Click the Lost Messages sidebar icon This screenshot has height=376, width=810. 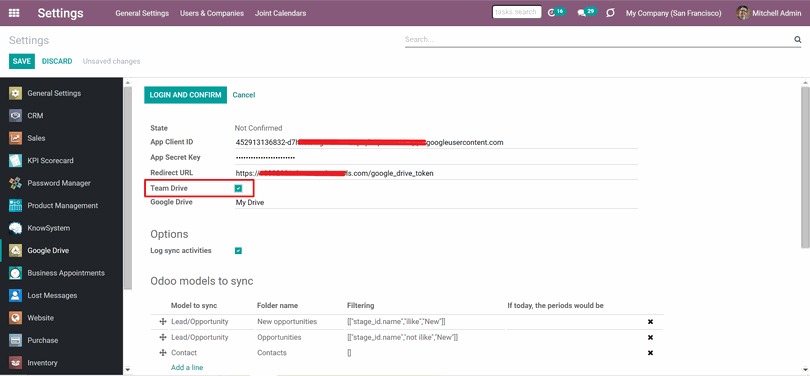15,295
